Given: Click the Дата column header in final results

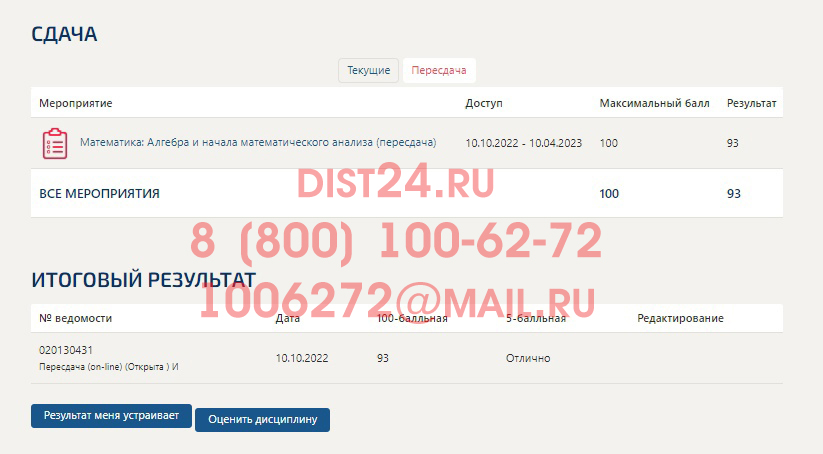Looking at the screenshot, I should click(287, 318).
